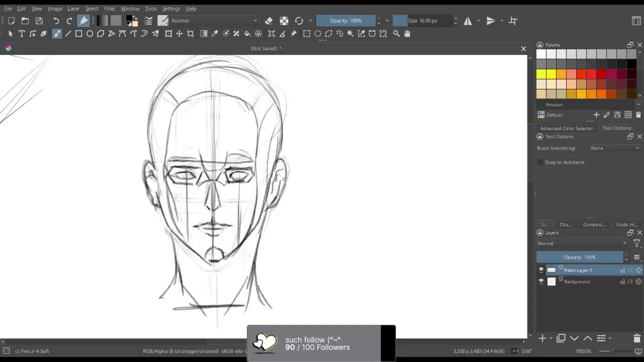The image size is (644, 362).
Task: Reload the original brush preset
Action: coord(299,21)
